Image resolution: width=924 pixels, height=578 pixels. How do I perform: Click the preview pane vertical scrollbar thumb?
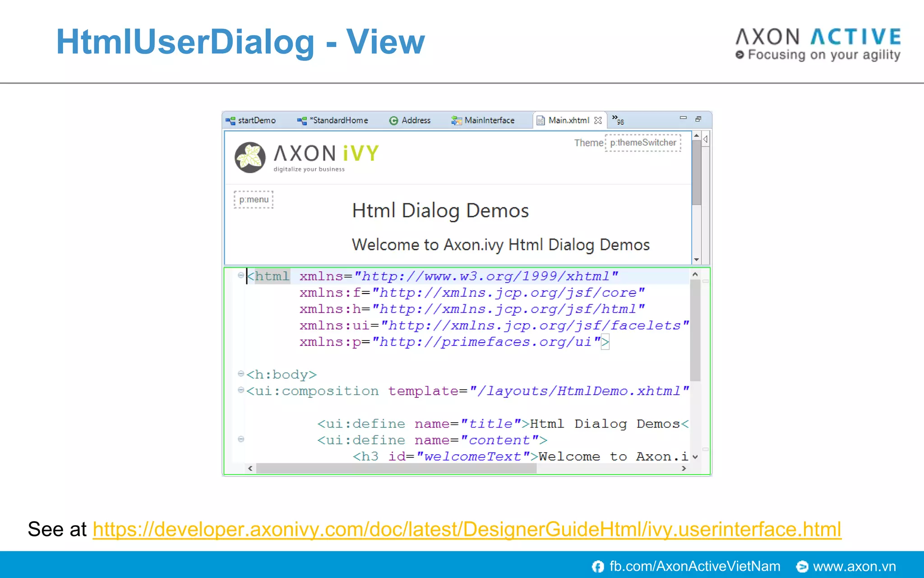coord(697,172)
